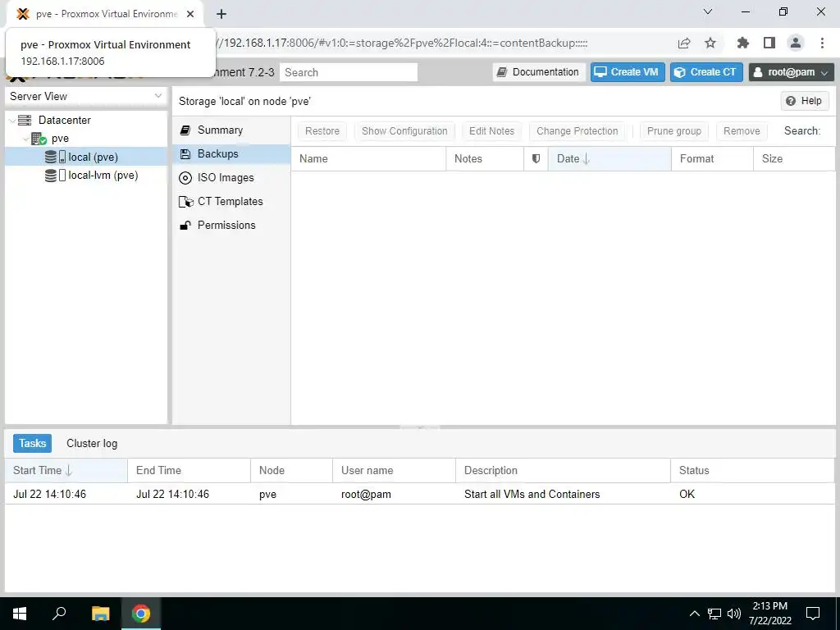
Task: Click the Permissions unlock icon
Action: (185, 225)
